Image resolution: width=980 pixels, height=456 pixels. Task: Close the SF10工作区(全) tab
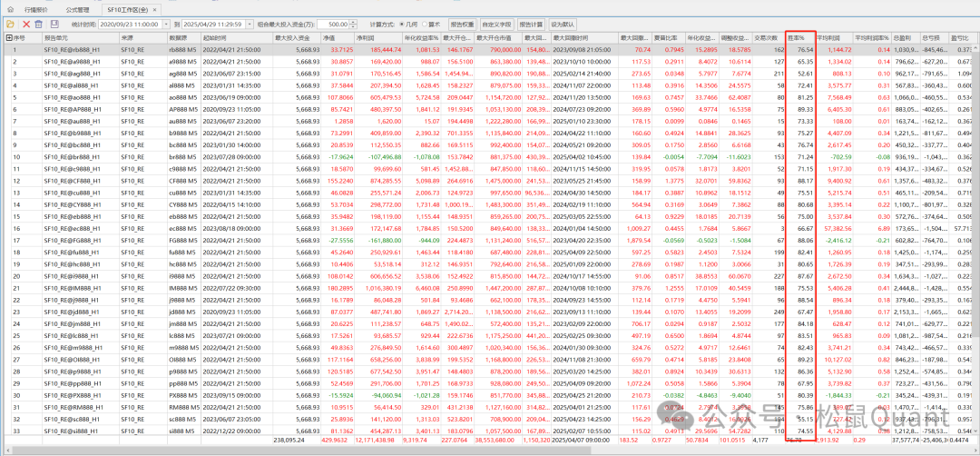(156, 7)
